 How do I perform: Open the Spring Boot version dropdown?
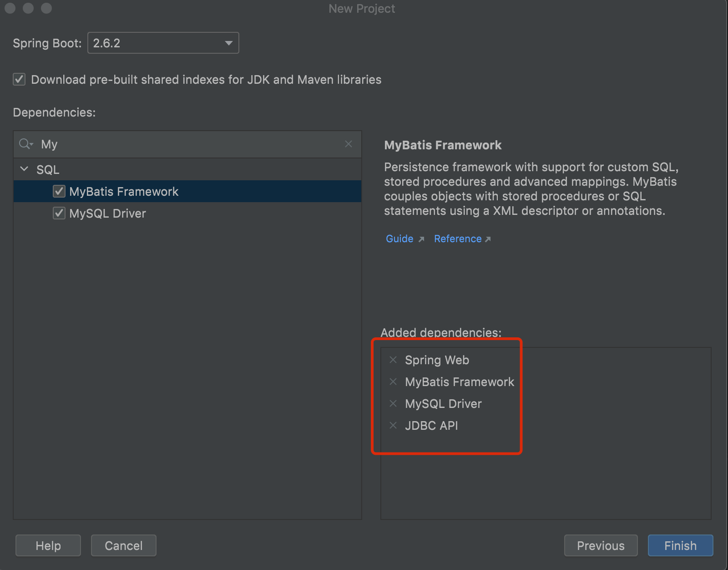163,43
